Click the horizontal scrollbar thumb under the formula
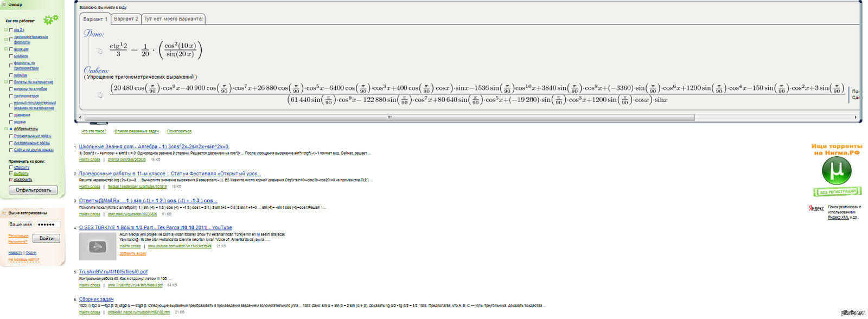The width and height of the screenshot is (868, 319). [390, 117]
